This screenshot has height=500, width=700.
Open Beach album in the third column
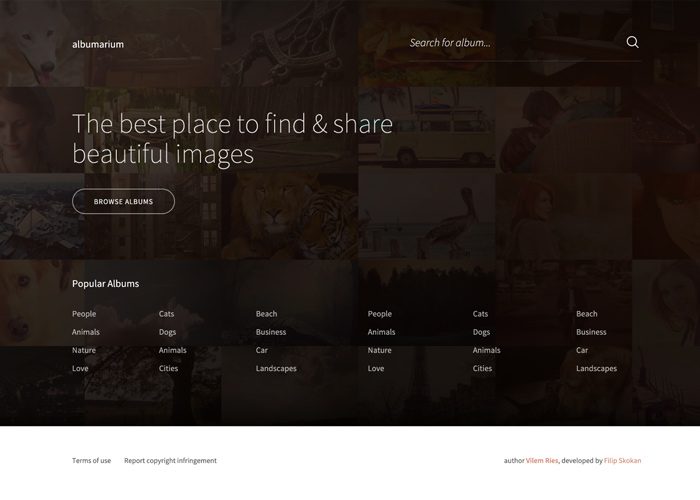(267, 314)
